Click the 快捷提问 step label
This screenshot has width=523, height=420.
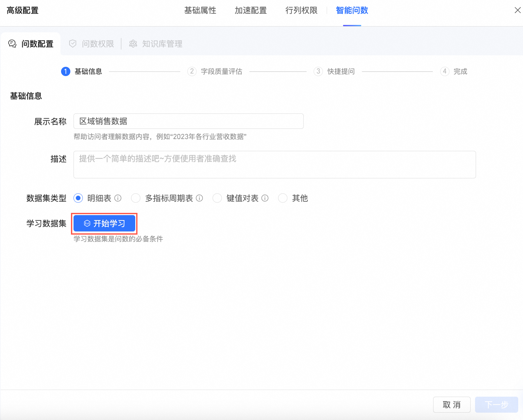pos(341,71)
